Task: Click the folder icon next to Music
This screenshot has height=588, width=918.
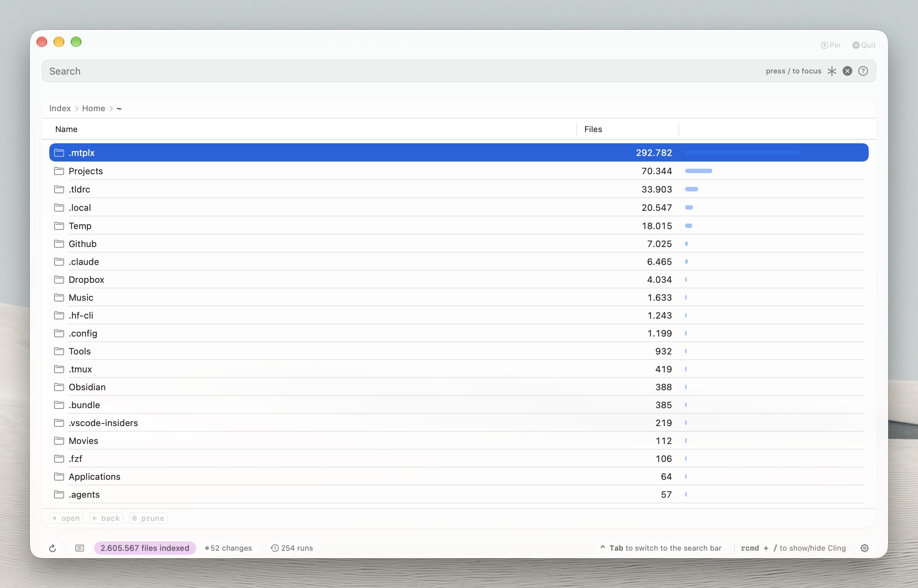Action: pyautogui.click(x=59, y=297)
